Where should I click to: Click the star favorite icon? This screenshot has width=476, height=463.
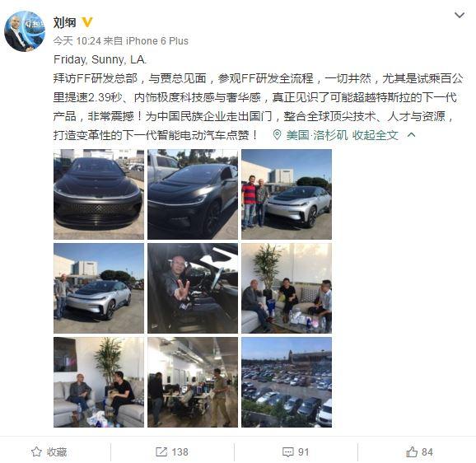pyautogui.click(x=36, y=451)
